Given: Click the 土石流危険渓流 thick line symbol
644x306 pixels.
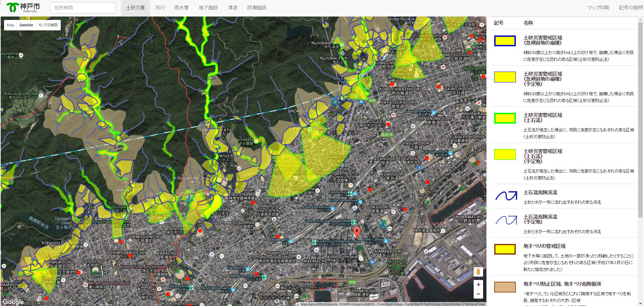Looking at the screenshot, I should [506, 196].
